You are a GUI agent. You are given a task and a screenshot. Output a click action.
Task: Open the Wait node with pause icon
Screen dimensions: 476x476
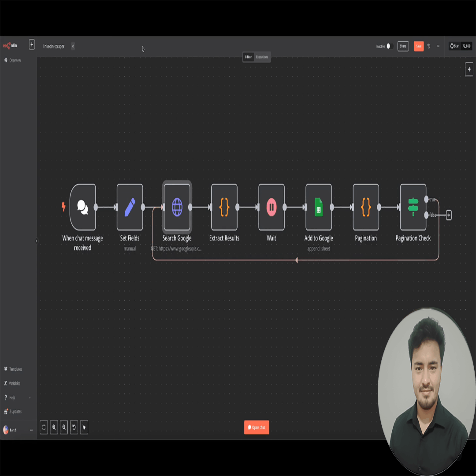pyautogui.click(x=271, y=207)
